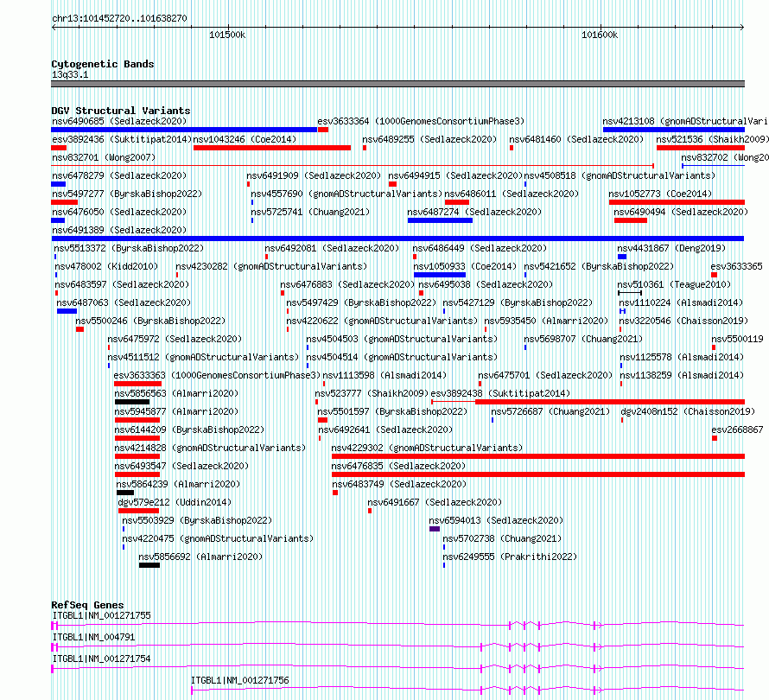Click the Cytogenetic Bands track title
Viewport: 769px width, 700px height.
coord(103,64)
